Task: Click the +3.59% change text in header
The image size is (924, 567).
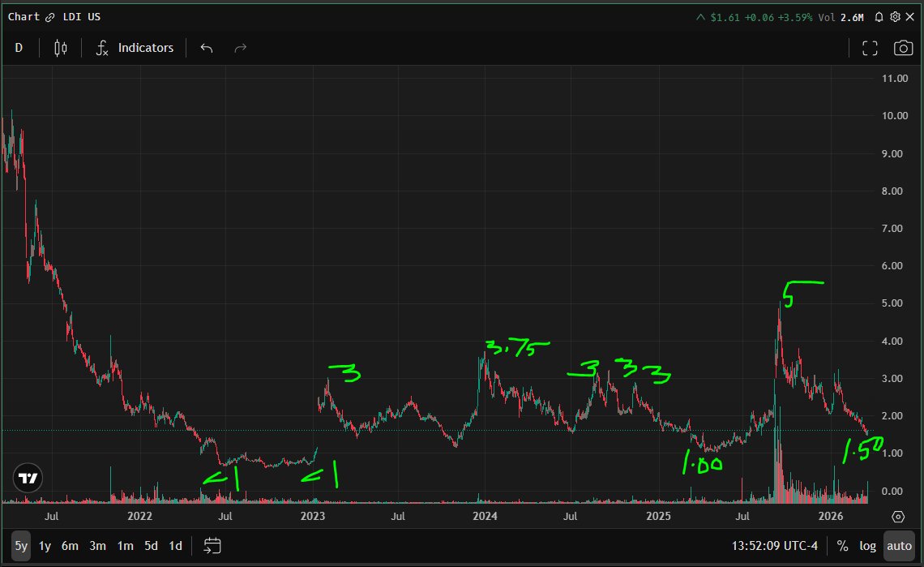Action: (795, 18)
